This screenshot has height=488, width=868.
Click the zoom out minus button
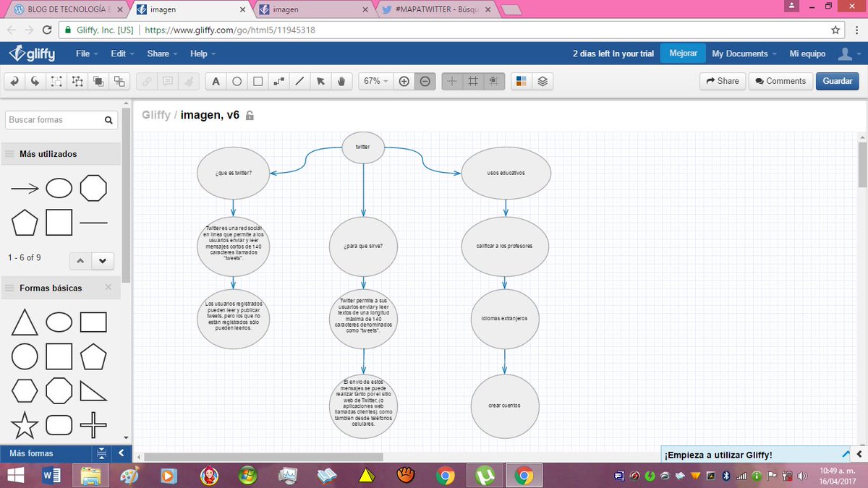pyautogui.click(x=425, y=81)
